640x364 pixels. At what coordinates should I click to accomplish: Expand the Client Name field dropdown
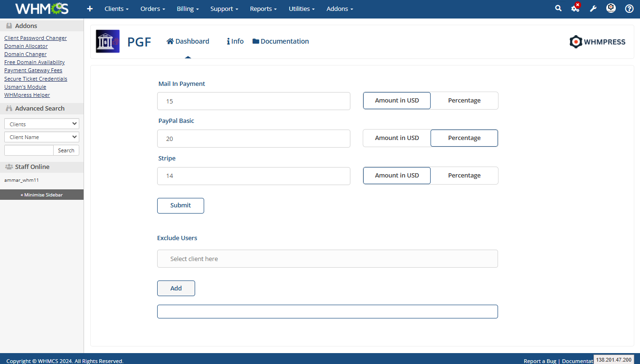[42, 137]
